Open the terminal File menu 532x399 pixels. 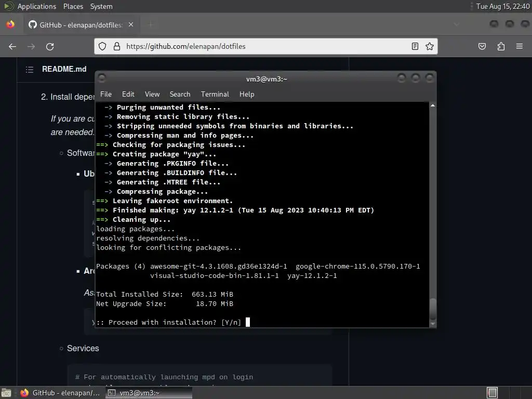(x=106, y=95)
